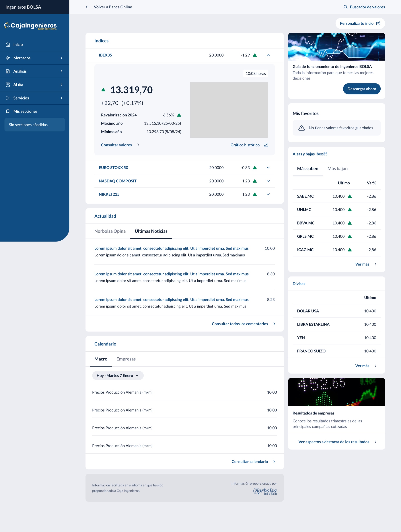The width and height of the screenshot is (401, 532).
Task: Click the bookmark icon beside Mis secciones
Action: 8,111
